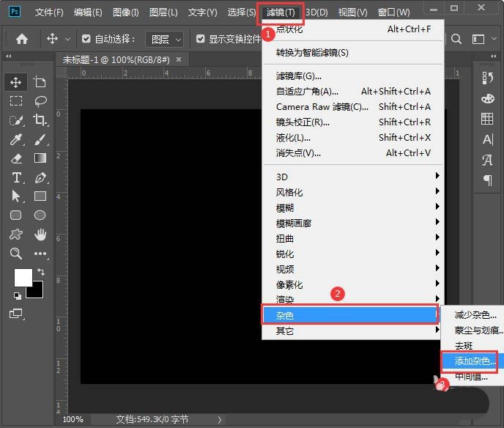Select the Rounded Rectangle tool

(x=16, y=215)
